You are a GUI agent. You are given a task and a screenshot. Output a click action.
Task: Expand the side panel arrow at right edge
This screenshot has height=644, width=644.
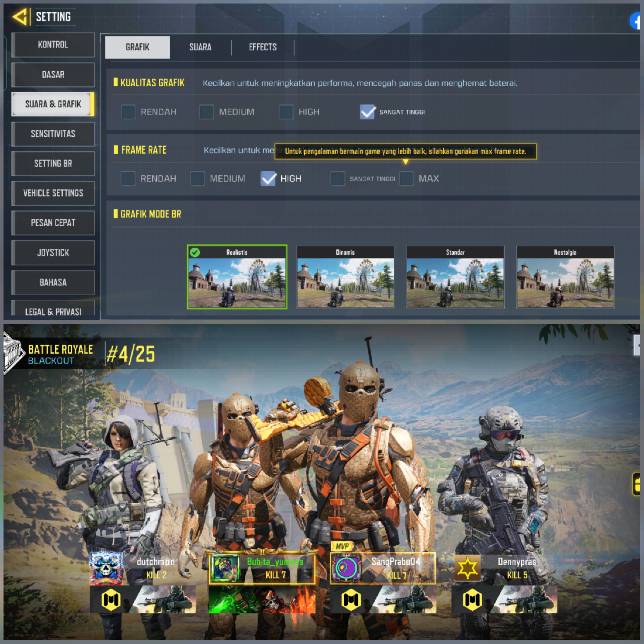point(637,345)
